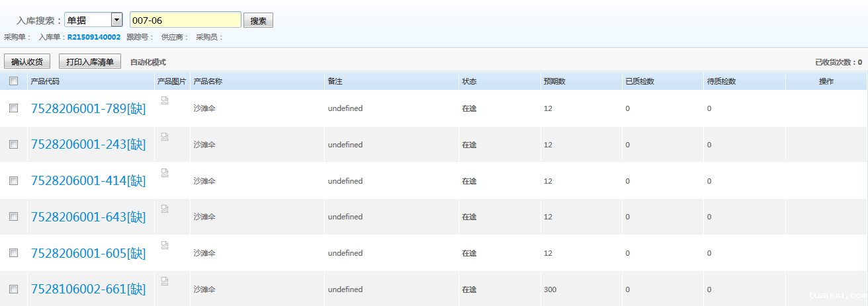Check the row 7528206001-789 checkbox
The width and height of the screenshot is (868, 306).
click(x=13, y=108)
